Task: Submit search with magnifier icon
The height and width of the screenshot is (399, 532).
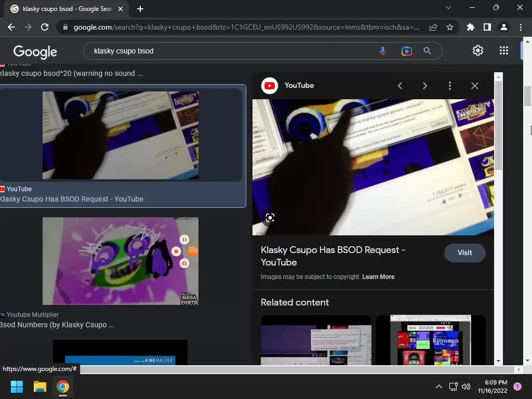Action: [427, 51]
